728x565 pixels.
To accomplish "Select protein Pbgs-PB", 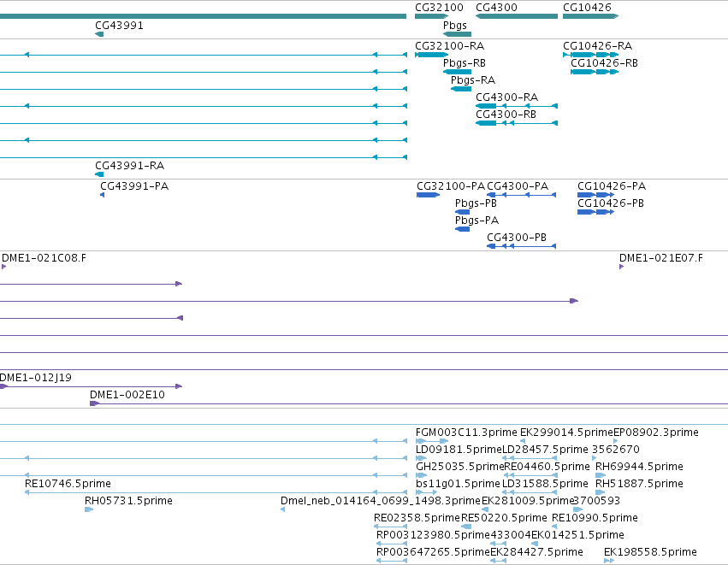I will (x=463, y=212).
